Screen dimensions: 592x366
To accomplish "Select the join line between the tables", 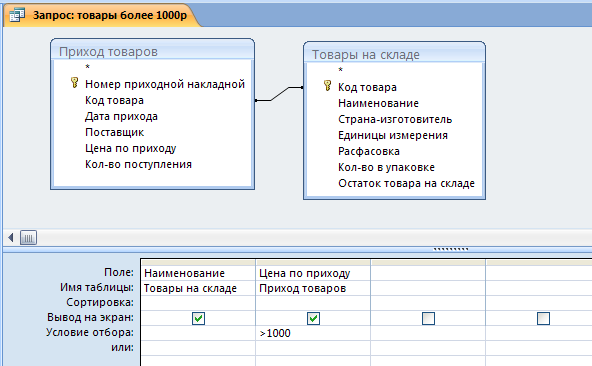I will 279,94.
